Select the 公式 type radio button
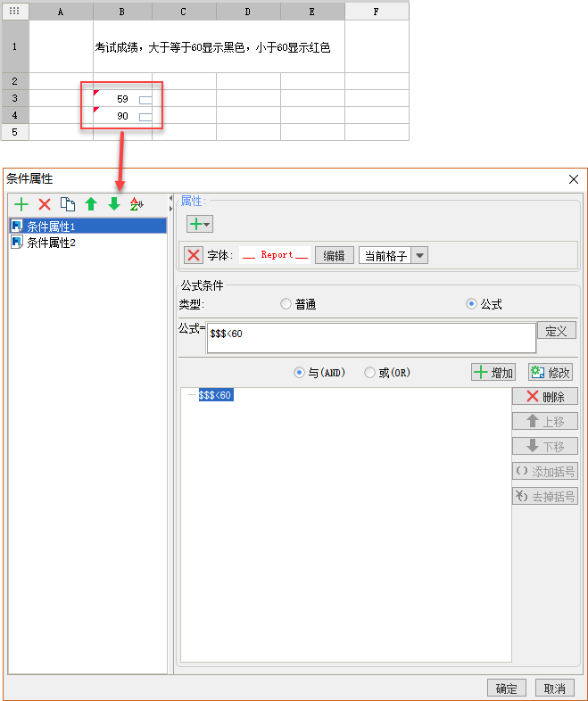The image size is (588, 701). [471, 304]
